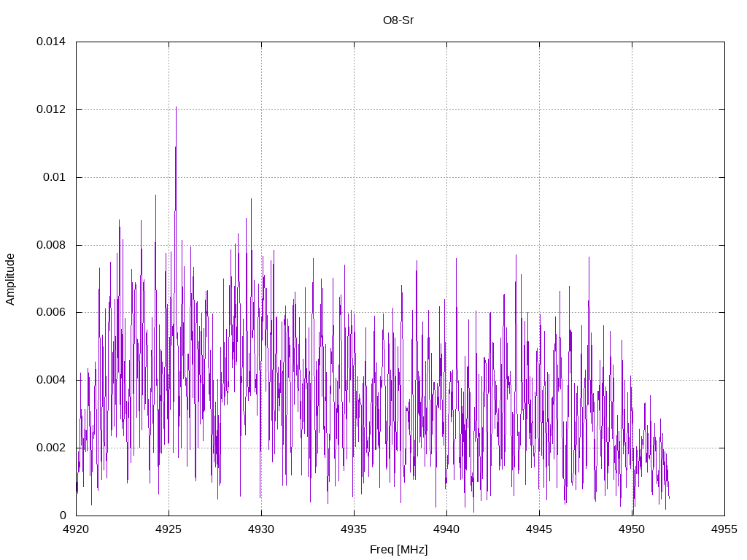Click the 4925 x-axis tick label
Viewport: 747px width, 560px height.
tap(169, 529)
